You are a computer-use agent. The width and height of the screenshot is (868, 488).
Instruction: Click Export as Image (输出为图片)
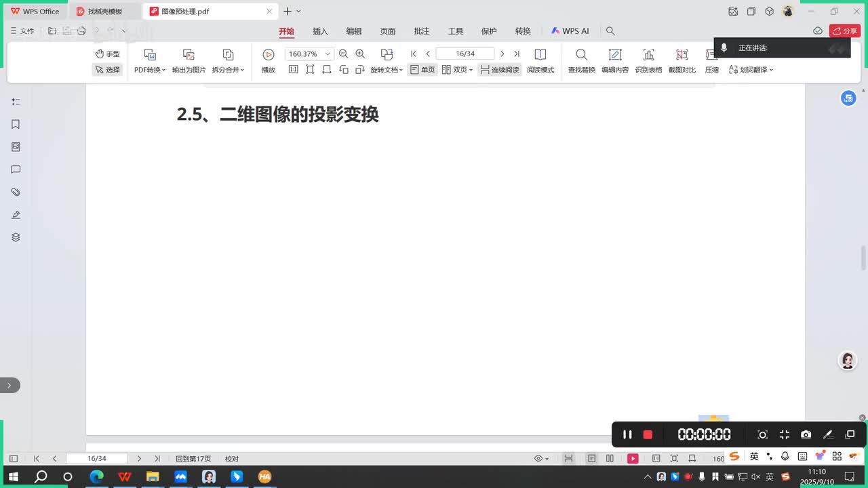tap(189, 61)
